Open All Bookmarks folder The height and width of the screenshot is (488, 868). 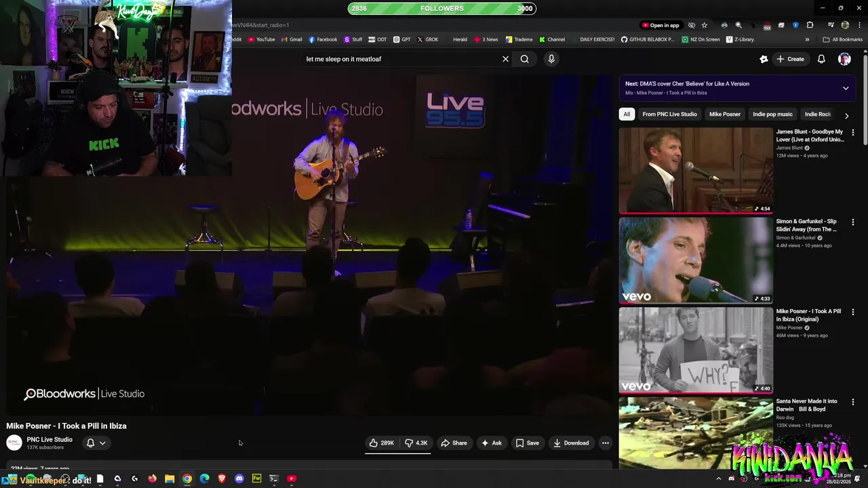coord(842,39)
